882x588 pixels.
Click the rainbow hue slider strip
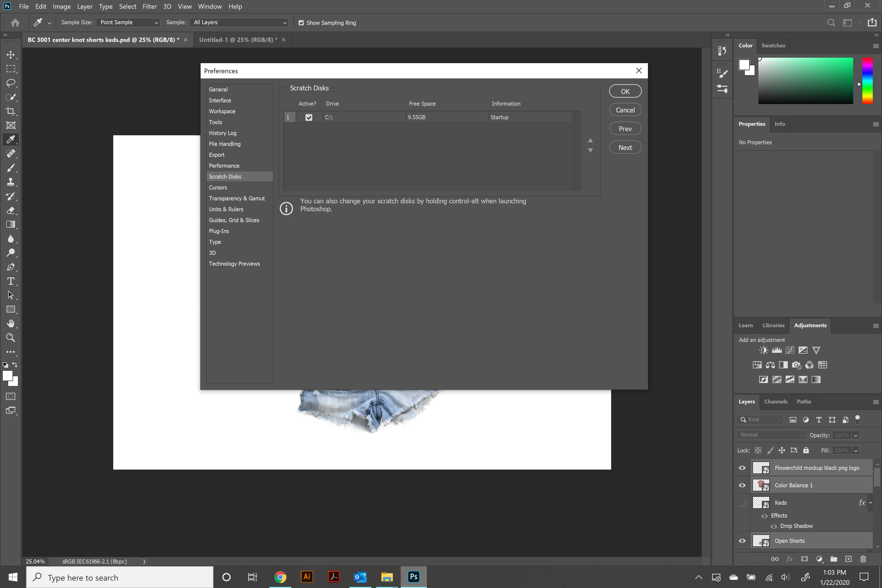(867, 81)
